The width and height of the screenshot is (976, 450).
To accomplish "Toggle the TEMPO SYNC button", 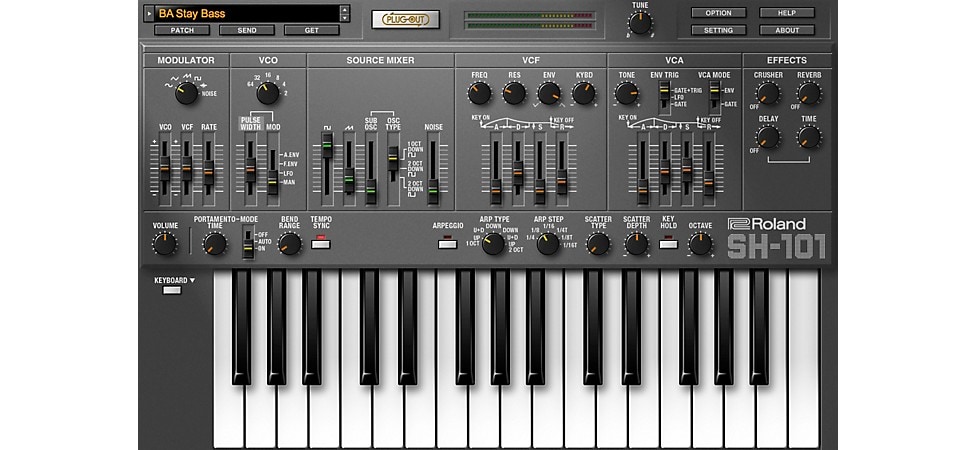I will tap(321, 244).
